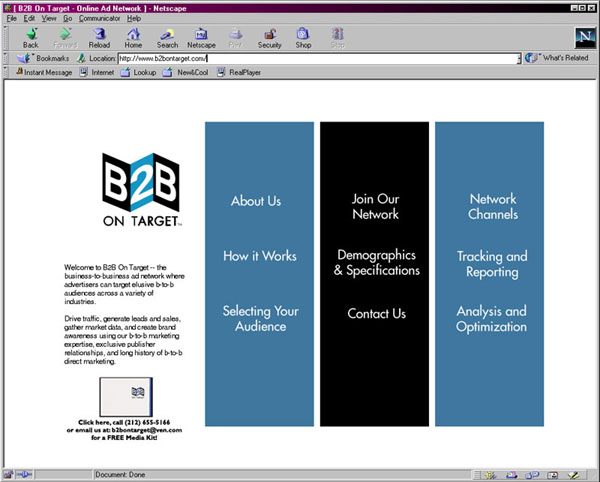
Task: Open Tracking and Reporting link
Action: 492,264
